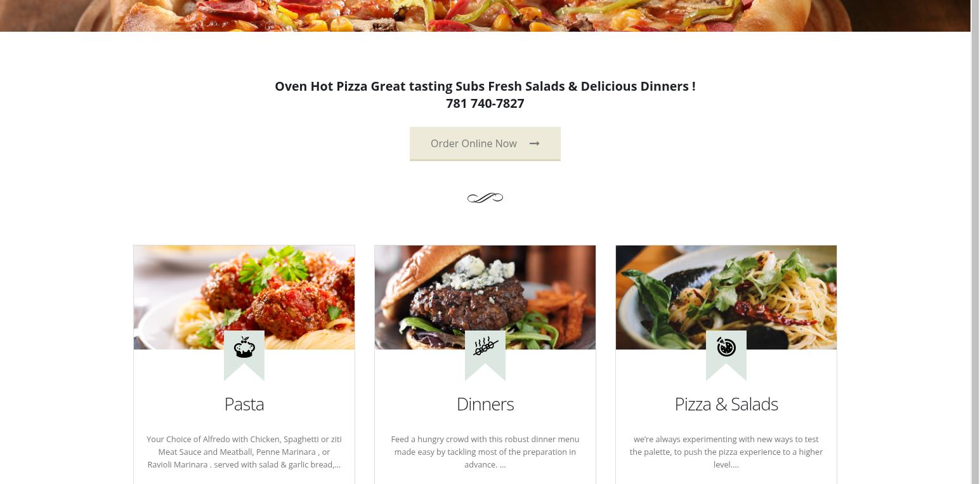The height and width of the screenshot is (484, 980).
Task: Click the ribbon badge behind the pizza icon
Action: (726, 355)
